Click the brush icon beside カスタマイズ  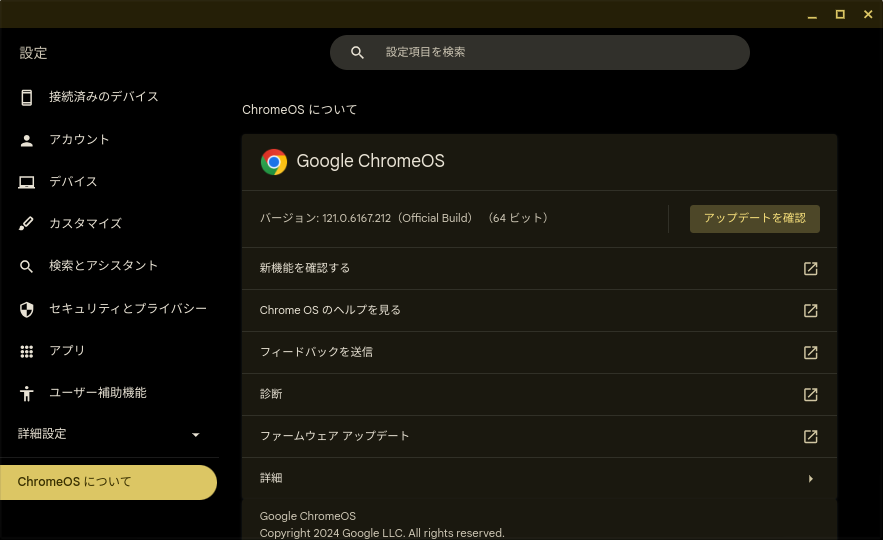[26, 224]
